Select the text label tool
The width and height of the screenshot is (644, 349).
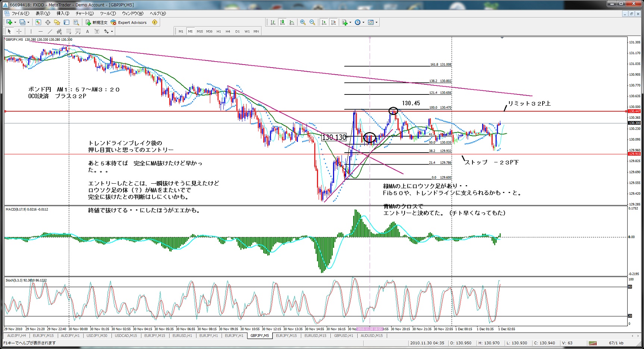pos(97,31)
